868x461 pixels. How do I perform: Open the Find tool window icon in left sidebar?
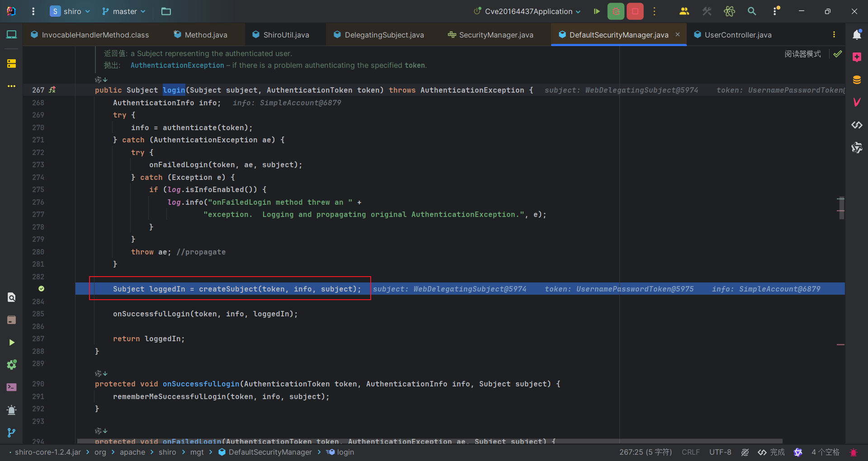click(11, 297)
